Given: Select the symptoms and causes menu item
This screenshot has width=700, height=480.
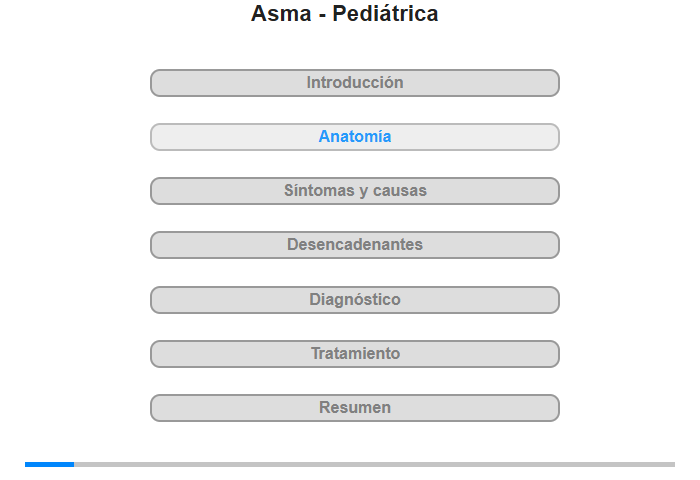Looking at the screenshot, I should (x=355, y=191).
